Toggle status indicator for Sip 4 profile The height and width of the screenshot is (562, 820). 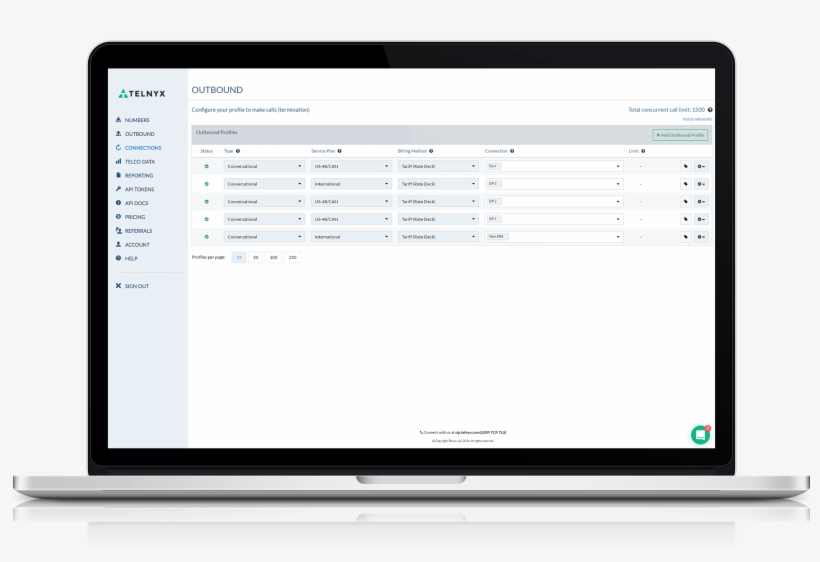point(207,166)
